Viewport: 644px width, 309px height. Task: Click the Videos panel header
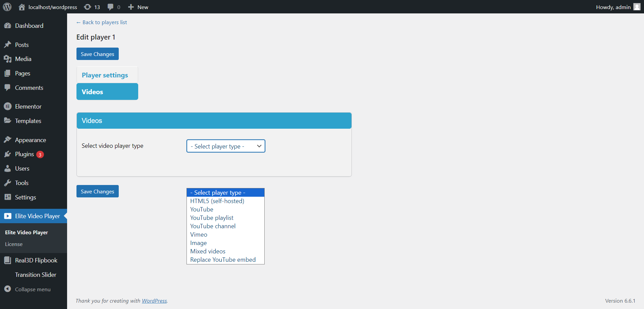pyautogui.click(x=214, y=121)
